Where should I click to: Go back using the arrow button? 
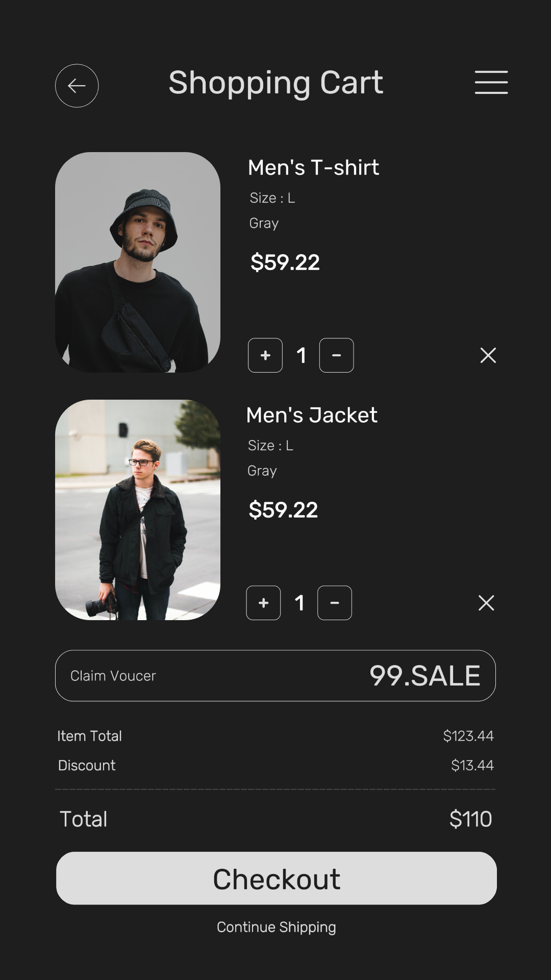coord(77,86)
